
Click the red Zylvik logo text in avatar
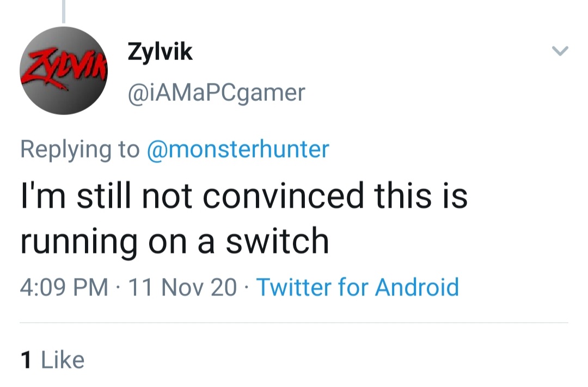pyautogui.click(x=64, y=70)
